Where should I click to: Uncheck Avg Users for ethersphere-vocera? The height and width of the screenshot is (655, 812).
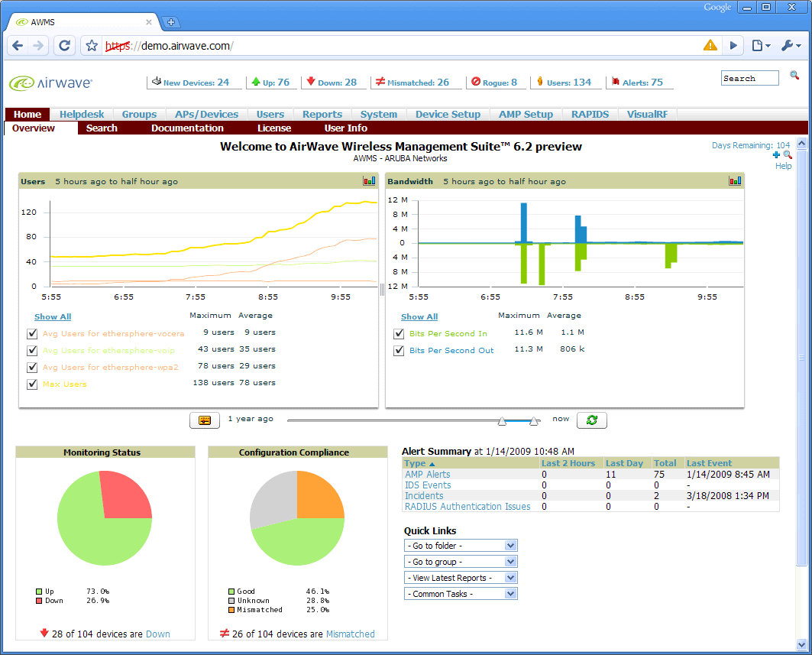click(x=32, y=333)
